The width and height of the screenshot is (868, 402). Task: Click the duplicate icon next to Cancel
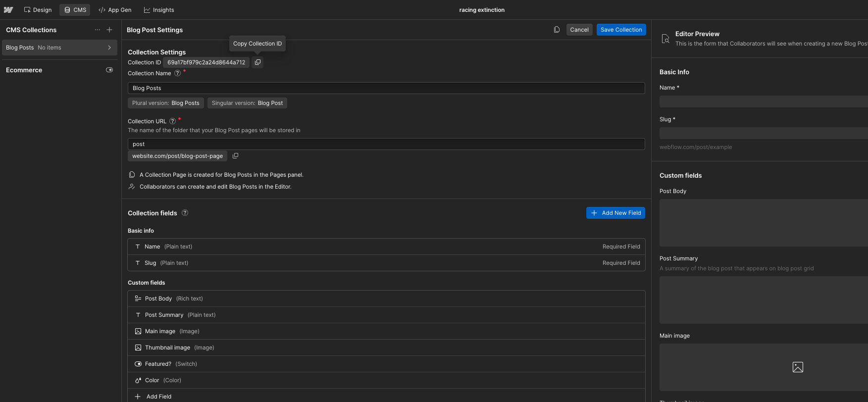tap(557, 30)
